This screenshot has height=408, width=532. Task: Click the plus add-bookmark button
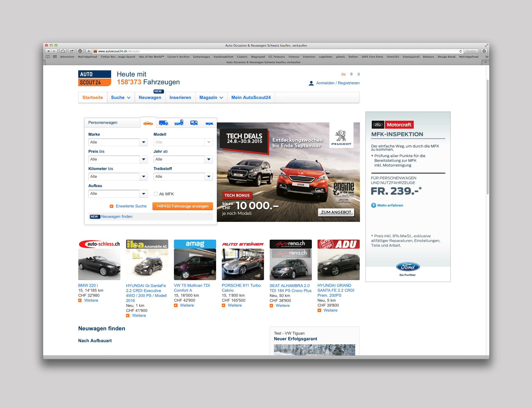point(89,51)
